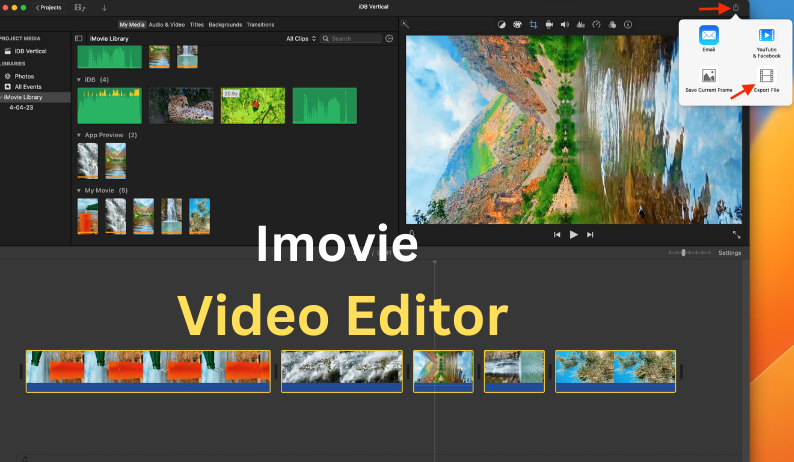Skip to previous clip button
Viewport: 794px width, 462px height.
pyautogui.click(x=557, y=235)
